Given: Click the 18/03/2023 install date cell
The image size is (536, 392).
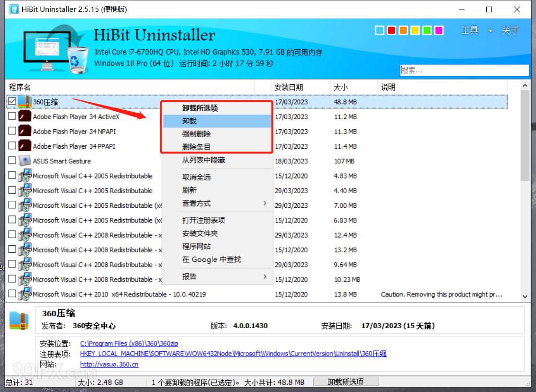Looking at the screenshot, I should [291, 161].
